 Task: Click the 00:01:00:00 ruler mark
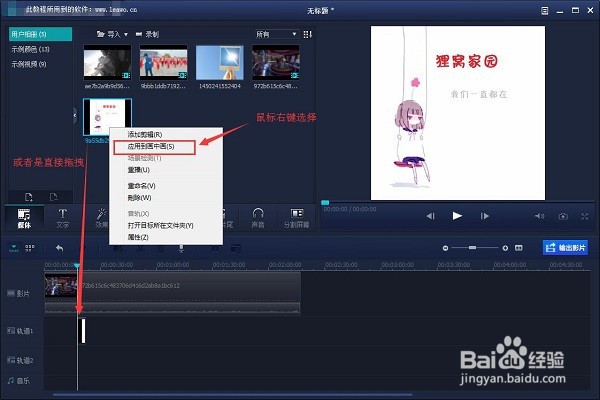pos(173,264)
